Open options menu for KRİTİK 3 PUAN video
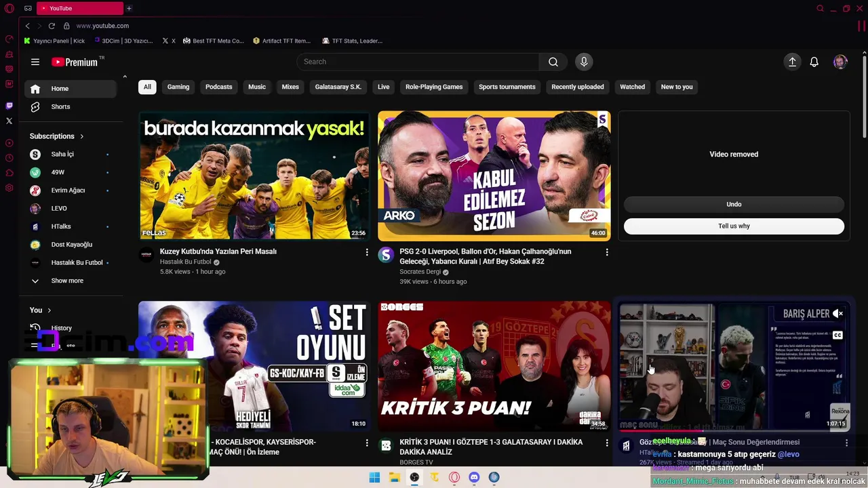 coord(607,443)
